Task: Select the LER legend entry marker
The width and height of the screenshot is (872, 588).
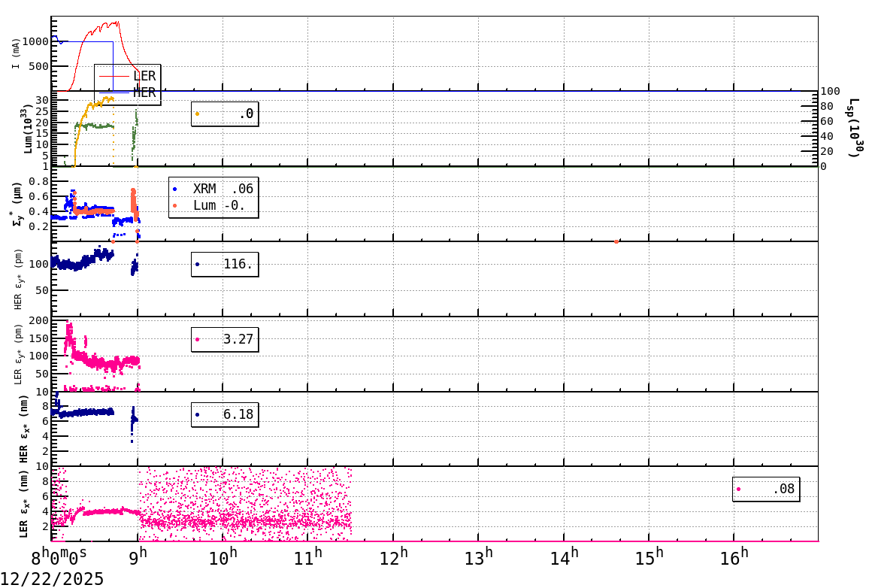Action: (113, 76)
